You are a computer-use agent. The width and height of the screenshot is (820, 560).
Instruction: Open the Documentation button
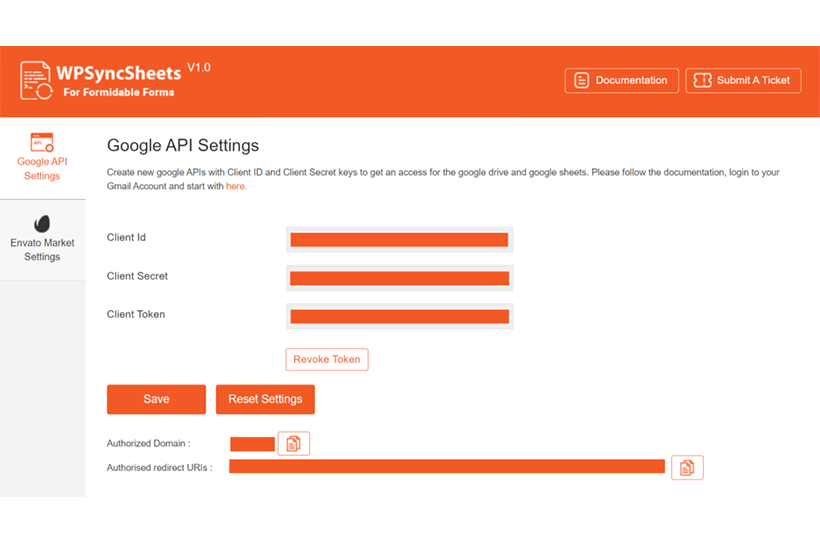621,81
